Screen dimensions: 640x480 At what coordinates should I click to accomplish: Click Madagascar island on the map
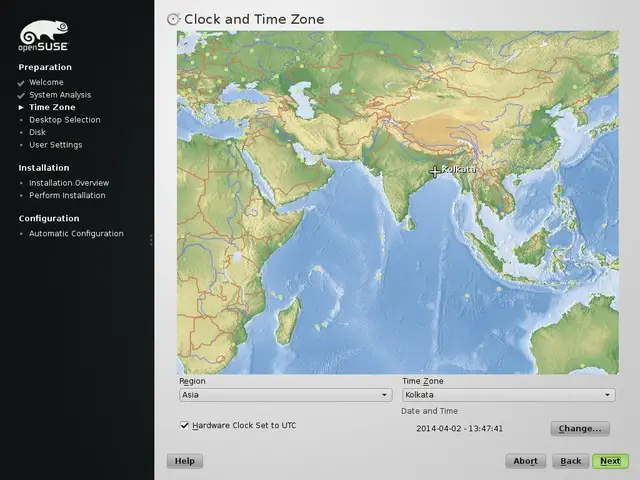coord(288,321)
